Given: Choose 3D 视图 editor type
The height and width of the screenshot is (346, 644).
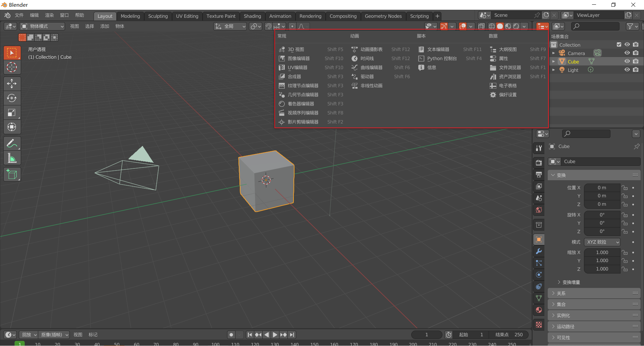Looking at the screenshot, I should [311, 49].
